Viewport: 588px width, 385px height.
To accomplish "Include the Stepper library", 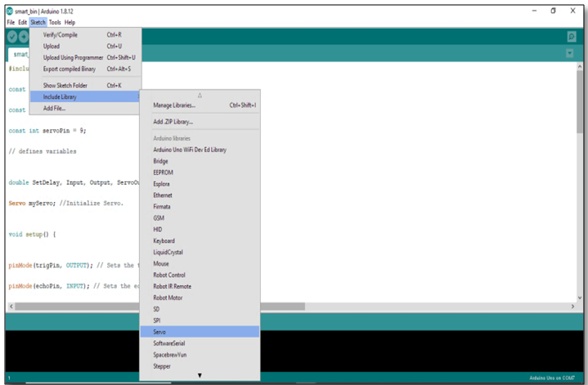I will [x=200, y=366].
